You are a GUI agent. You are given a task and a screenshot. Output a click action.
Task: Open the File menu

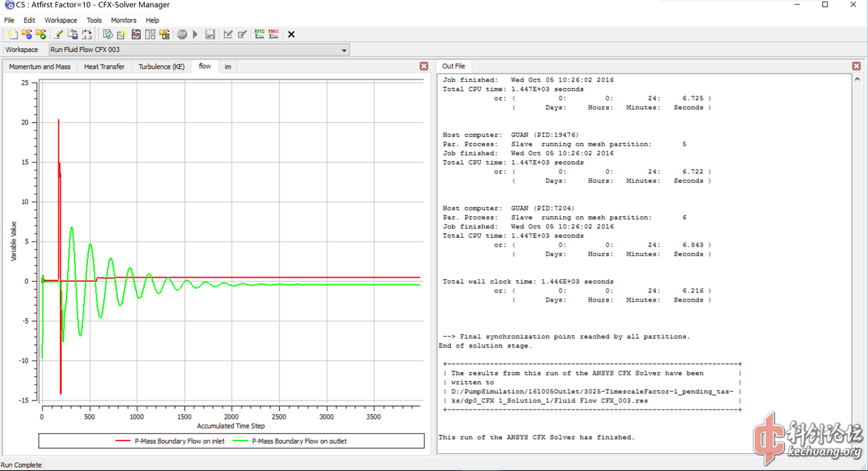pyautogui.click(x=9, y=20)
